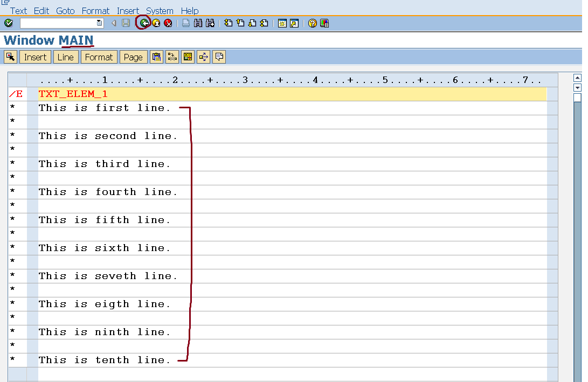Click the system menu icon above Text menu
This screenshot has height=382, width=588.
point(5,3)
